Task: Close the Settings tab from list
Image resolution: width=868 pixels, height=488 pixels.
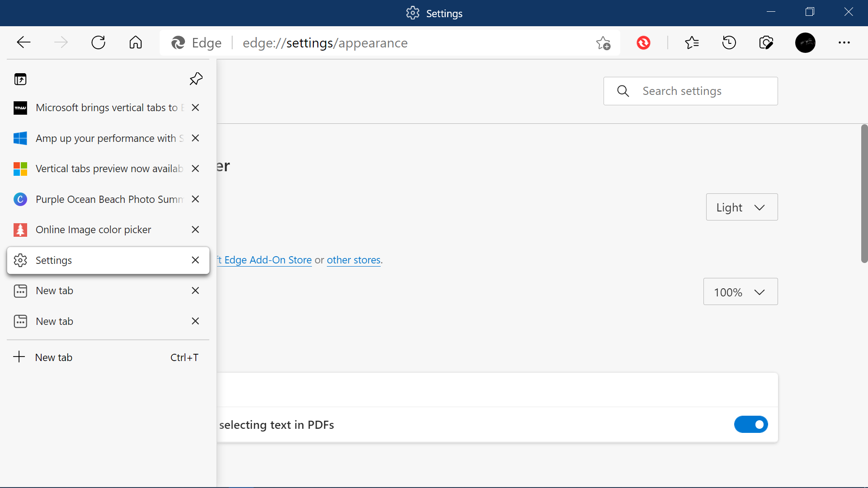Action: (x=196, y=260)
